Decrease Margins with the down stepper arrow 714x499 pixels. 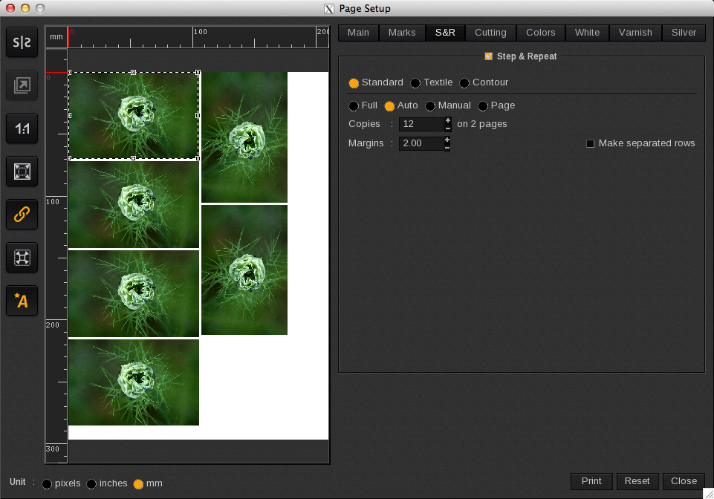[x=447, y=147]
